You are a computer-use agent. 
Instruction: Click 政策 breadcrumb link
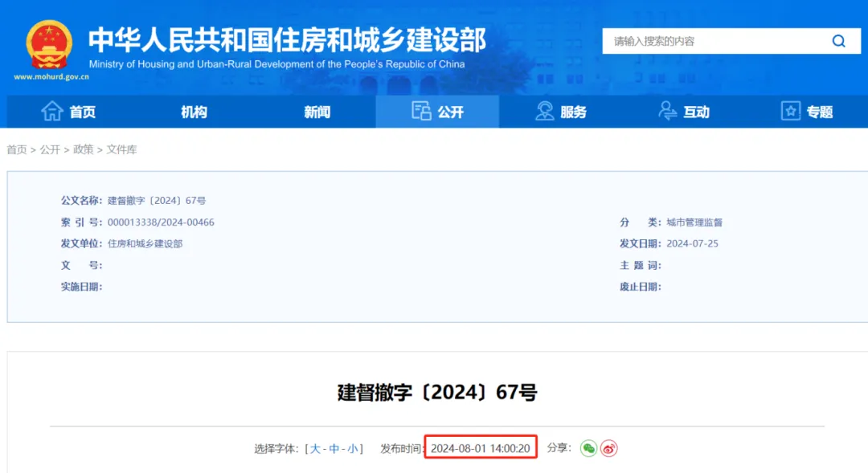[x=83, y=150]
